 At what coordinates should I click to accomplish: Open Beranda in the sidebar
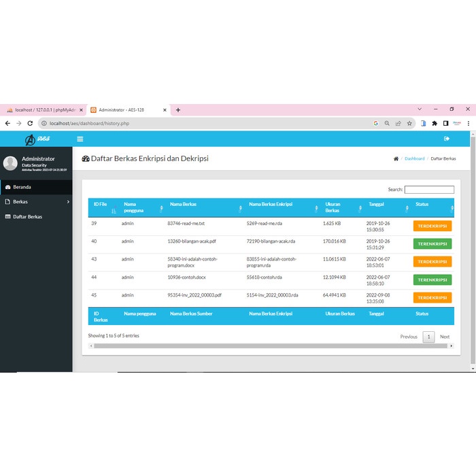coord(36,187)
